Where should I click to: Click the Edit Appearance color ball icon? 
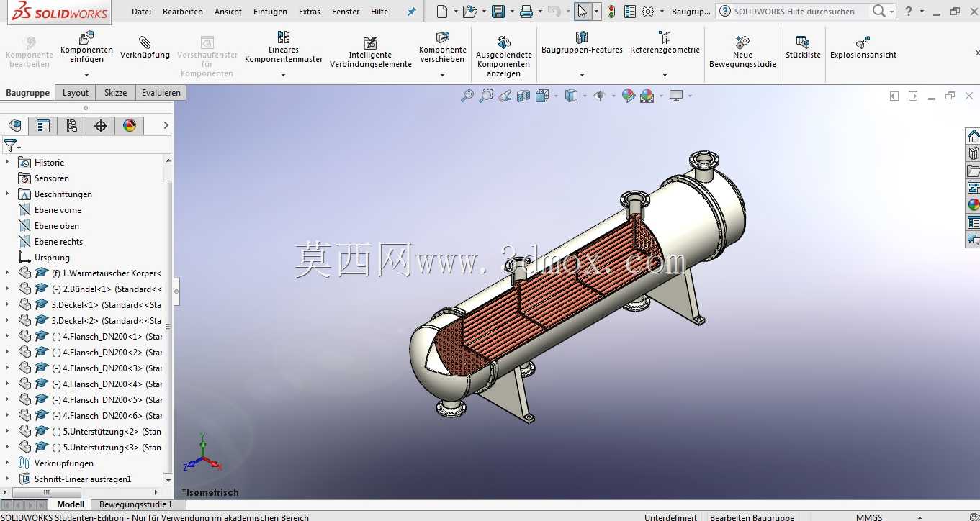(629, 96)
